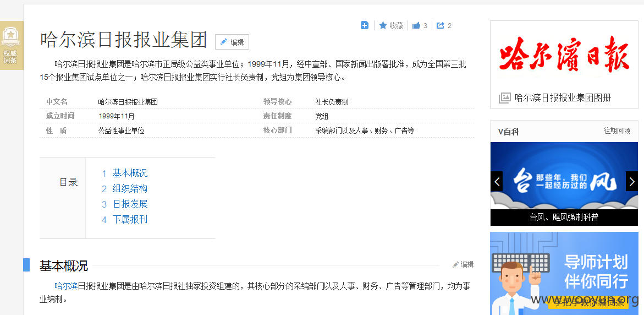Image resolution: width=644 pixels, height=315 pixels.
Task: Click the like count number 3
Action: (x=425, y=25)
